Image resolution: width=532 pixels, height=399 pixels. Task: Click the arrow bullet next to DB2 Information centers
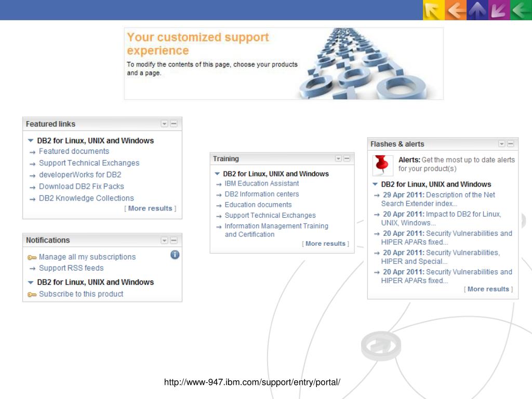tap(219, 195)
